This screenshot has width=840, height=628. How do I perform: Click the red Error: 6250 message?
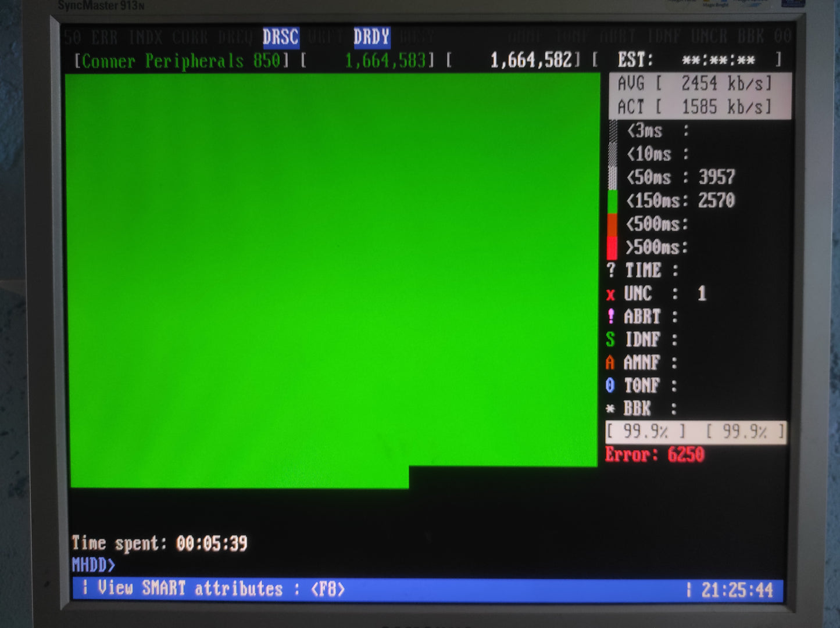tap(655, 454)
